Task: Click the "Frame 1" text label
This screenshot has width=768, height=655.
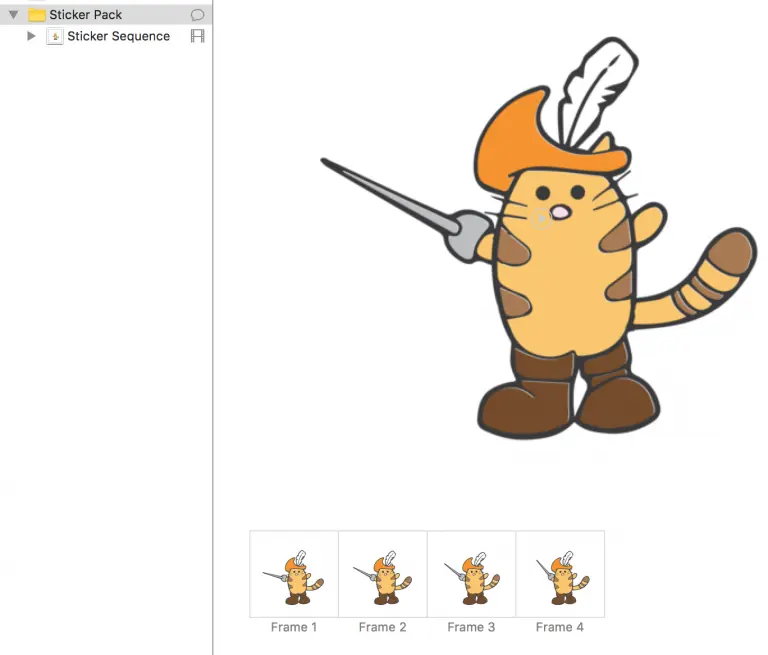Action: [294, 627]
